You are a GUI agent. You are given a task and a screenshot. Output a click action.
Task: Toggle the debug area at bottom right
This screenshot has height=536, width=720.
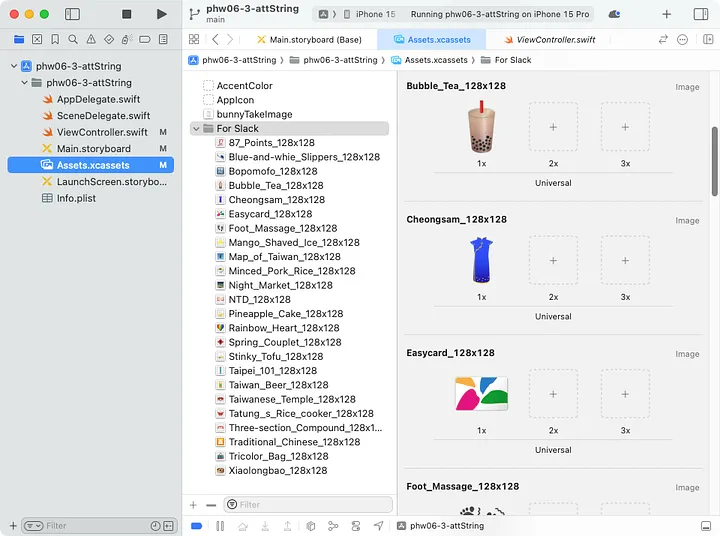tap(706, 526)
